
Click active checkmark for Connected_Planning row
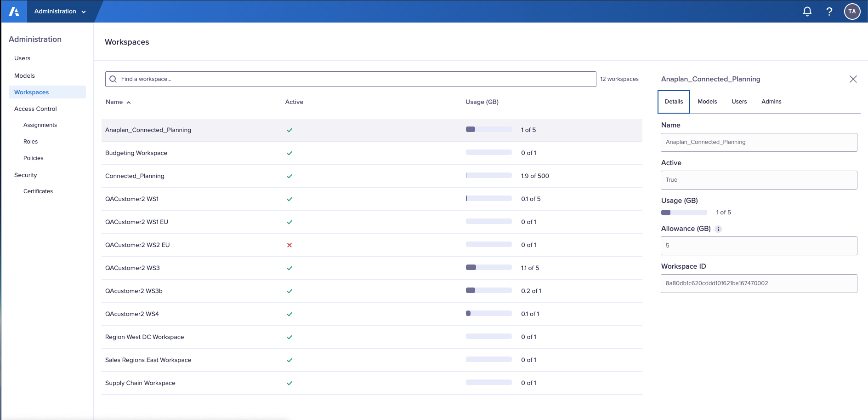click(289, 176)
